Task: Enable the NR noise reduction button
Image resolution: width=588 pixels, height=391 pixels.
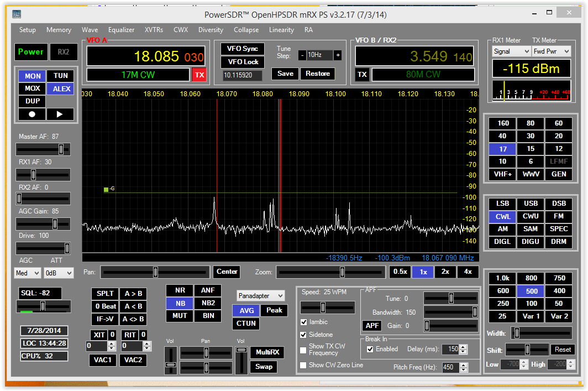Action: click(x=180, y=290)
